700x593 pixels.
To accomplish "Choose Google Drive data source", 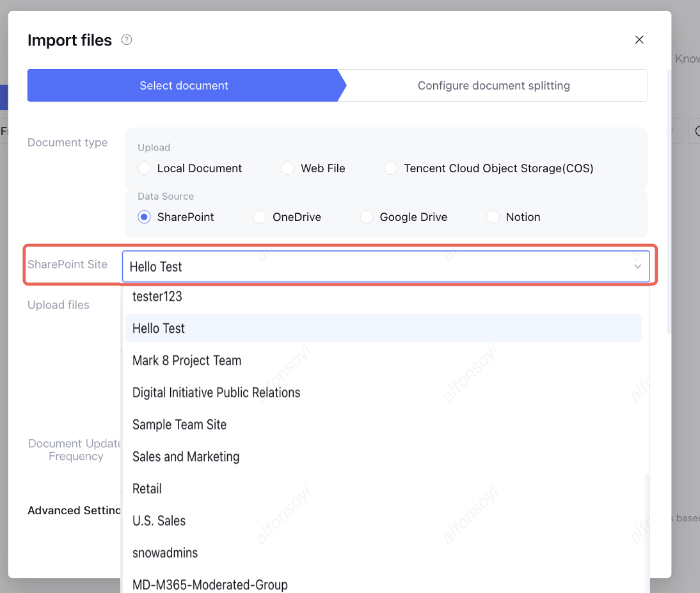I will point(367,217).
